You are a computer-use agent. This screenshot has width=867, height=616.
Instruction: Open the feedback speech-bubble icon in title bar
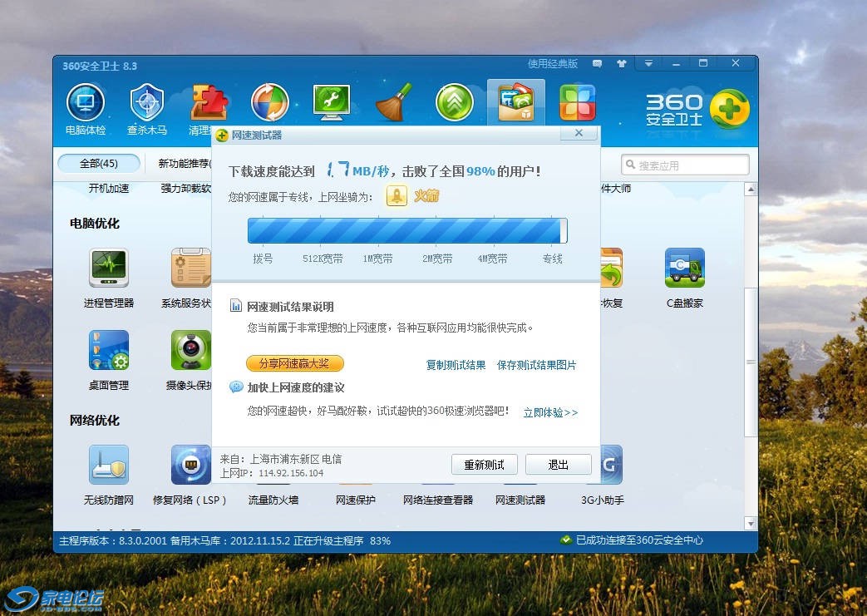point(597,63)
